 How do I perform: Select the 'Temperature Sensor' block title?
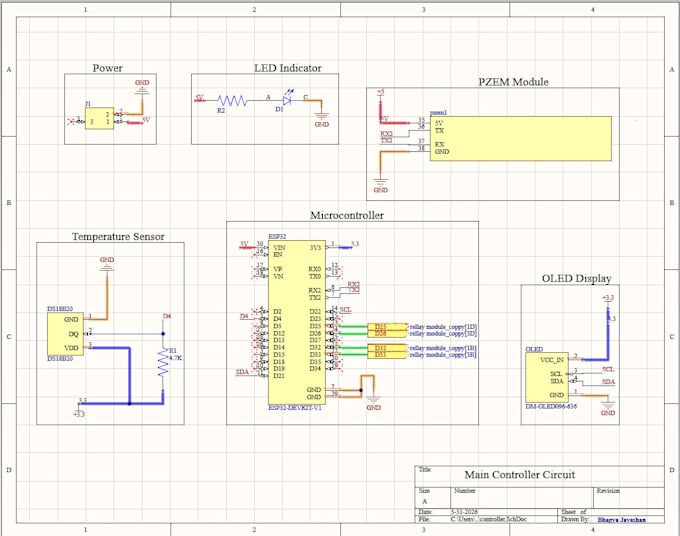(118, 236)
